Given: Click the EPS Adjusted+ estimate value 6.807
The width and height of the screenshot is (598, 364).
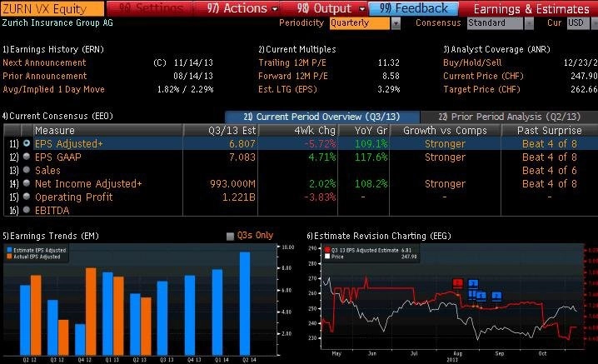Looking at the screenshot, I should (x=242, y=144).
